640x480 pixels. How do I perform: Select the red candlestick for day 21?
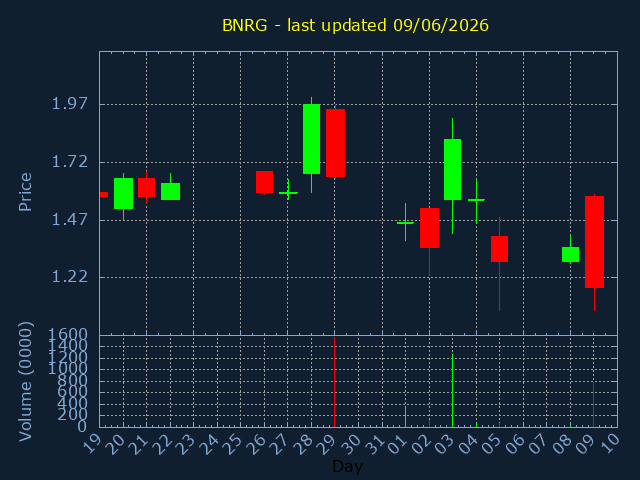point(147,187)
